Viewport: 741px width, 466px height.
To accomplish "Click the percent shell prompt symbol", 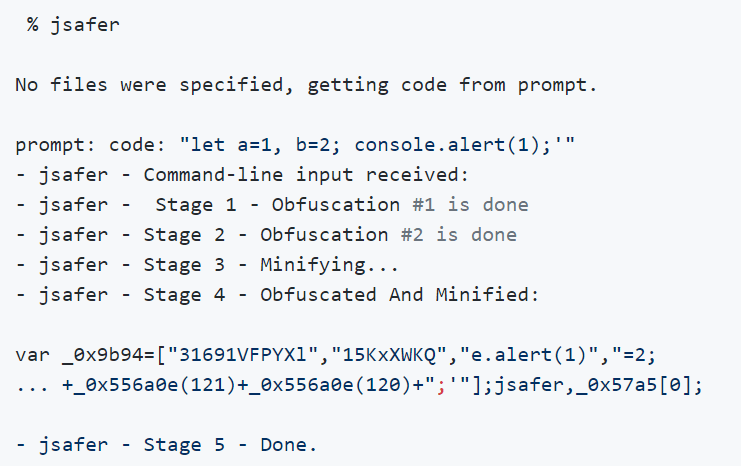I will click(x=33, y=24).
